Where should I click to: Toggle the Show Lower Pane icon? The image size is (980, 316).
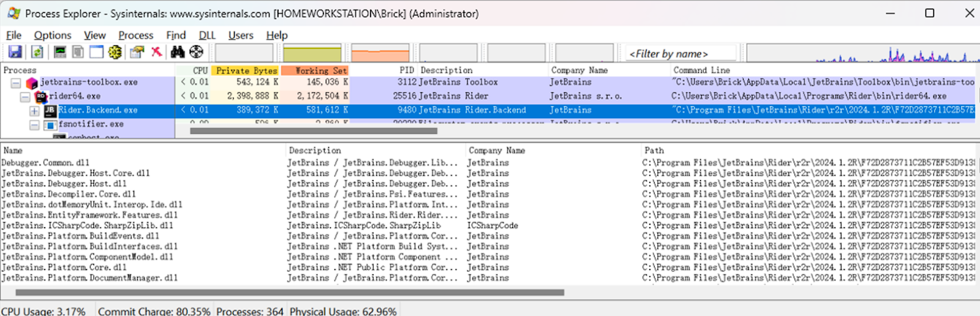[96, 53]
